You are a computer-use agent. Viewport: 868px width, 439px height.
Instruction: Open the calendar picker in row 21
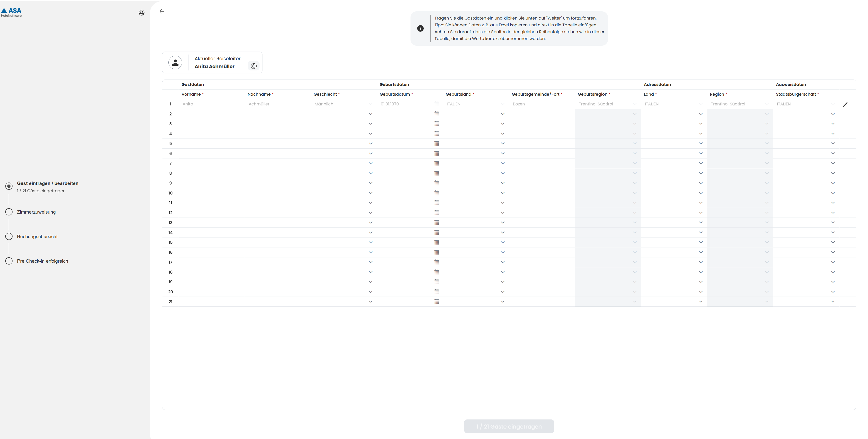(x=437, y=302)
